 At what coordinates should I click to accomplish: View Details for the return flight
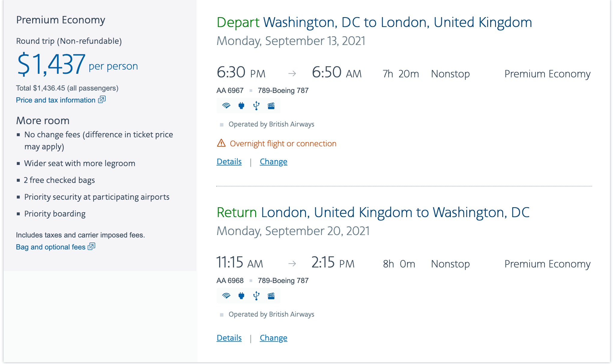tap(229, 338)
